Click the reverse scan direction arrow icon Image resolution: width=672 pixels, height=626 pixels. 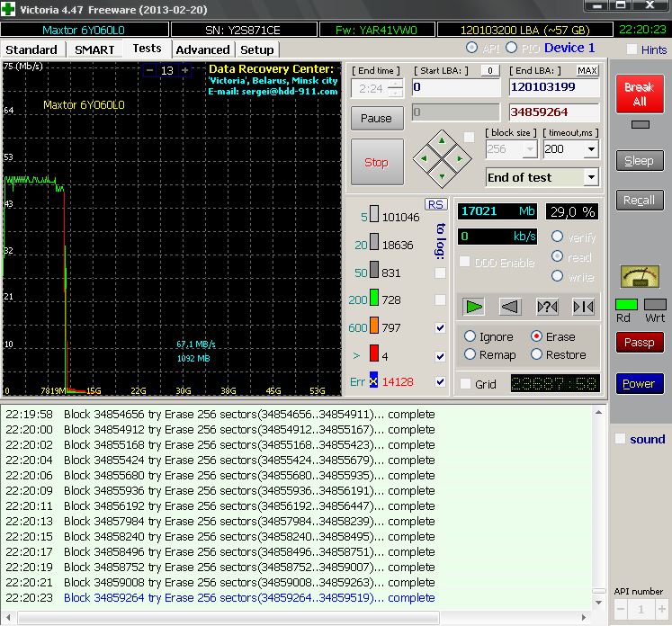(510, 307)
